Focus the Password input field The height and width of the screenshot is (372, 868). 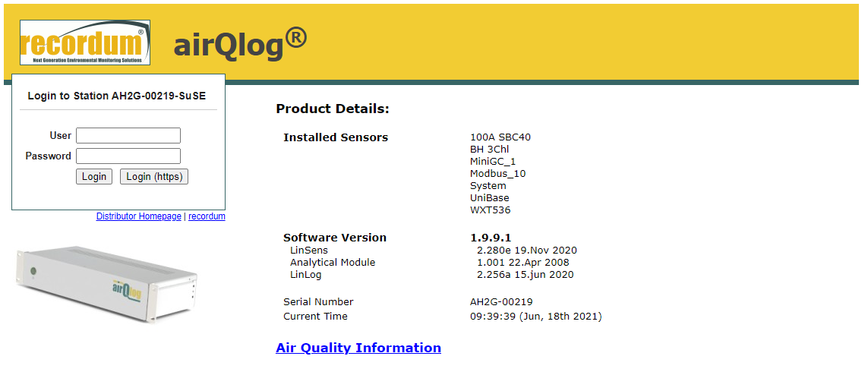click(x=128, y=156)
